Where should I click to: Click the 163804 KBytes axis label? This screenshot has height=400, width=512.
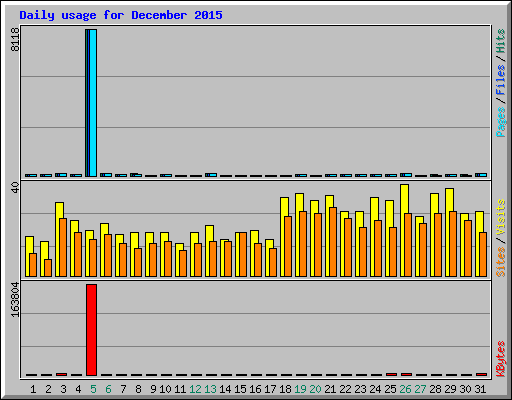tap(15, 300)
